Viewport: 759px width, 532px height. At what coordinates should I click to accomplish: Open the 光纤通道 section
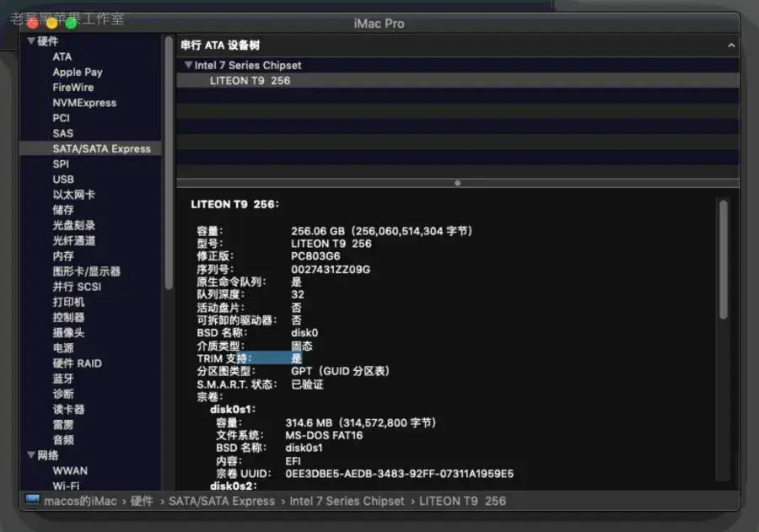click(x=73, y=240)
